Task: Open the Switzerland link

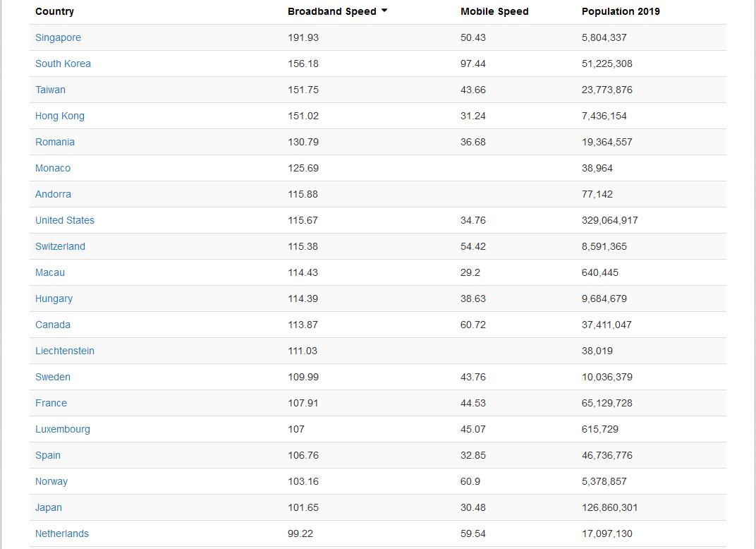Action: point(60,246)
